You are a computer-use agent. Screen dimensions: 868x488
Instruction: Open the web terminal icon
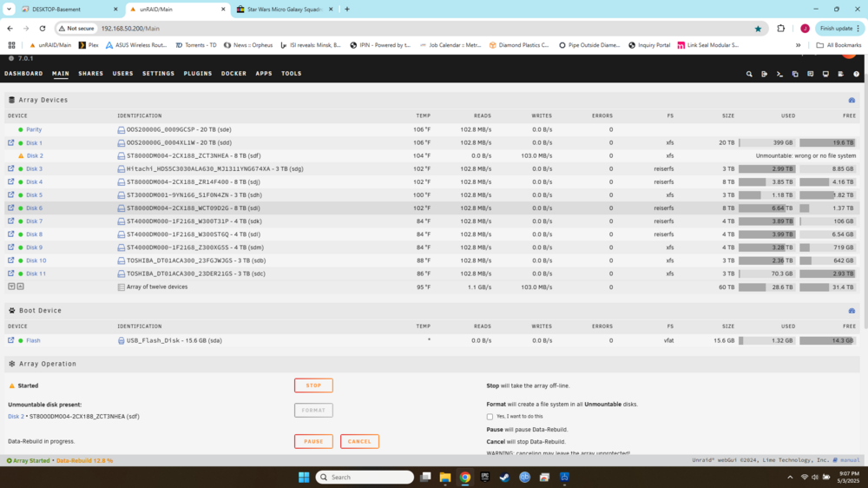(779, 74)
